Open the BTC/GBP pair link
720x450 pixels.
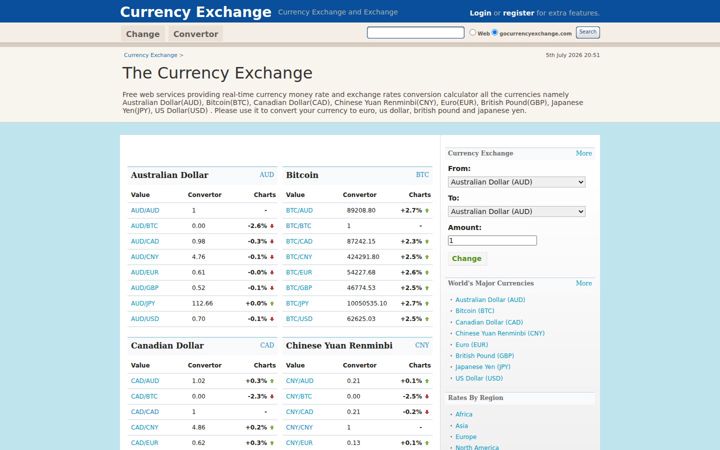[x=299, y=288]
